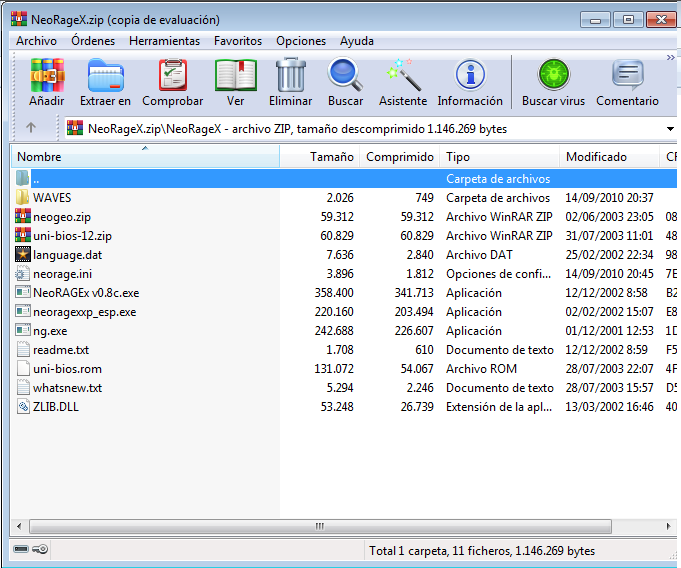681x568 pixels.
Task: Click the Añadir toolbar icon
Action: 47,75
